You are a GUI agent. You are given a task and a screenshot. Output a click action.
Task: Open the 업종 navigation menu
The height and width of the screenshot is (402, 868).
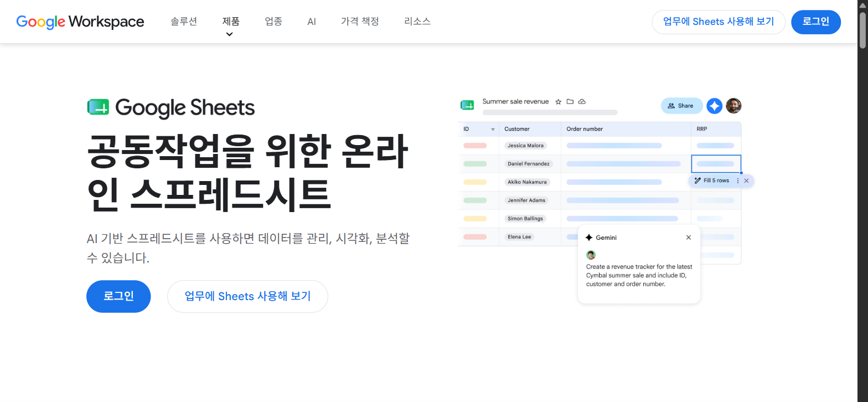point(273,22)
